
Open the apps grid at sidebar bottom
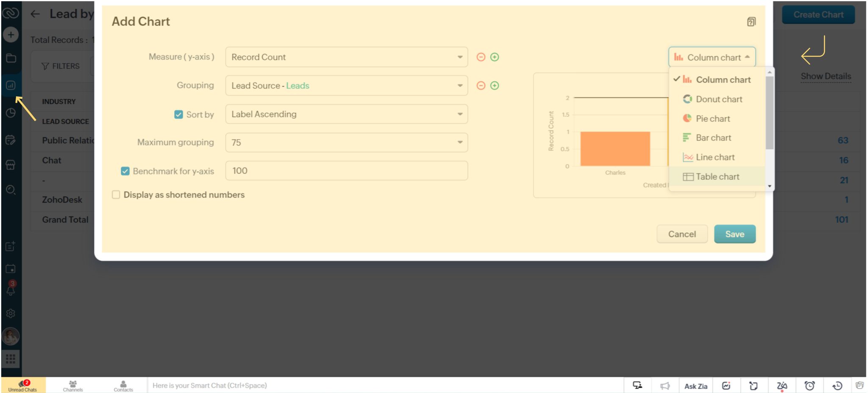(11, 359)
